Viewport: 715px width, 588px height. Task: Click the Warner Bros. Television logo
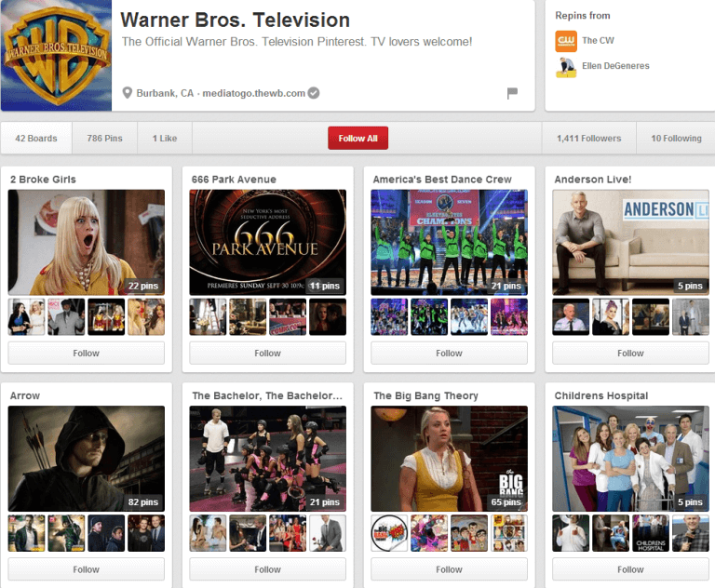(56, 56)
